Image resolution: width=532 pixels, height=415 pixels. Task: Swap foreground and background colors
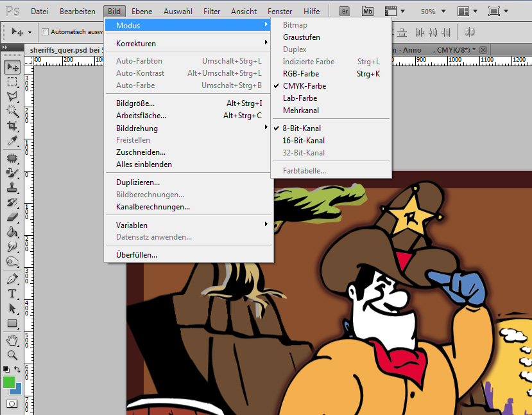[17, 369]
